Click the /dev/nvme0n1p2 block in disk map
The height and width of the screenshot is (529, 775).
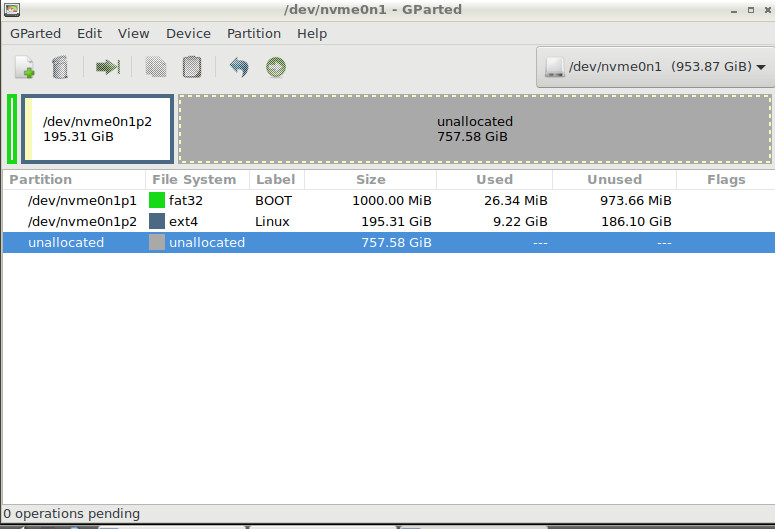tap(98, 129)
